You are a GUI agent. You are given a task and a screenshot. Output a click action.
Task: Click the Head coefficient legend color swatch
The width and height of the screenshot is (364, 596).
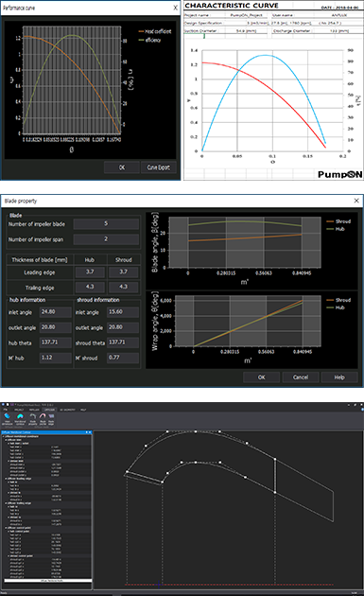pyautogui.click(x=141, y=31)
